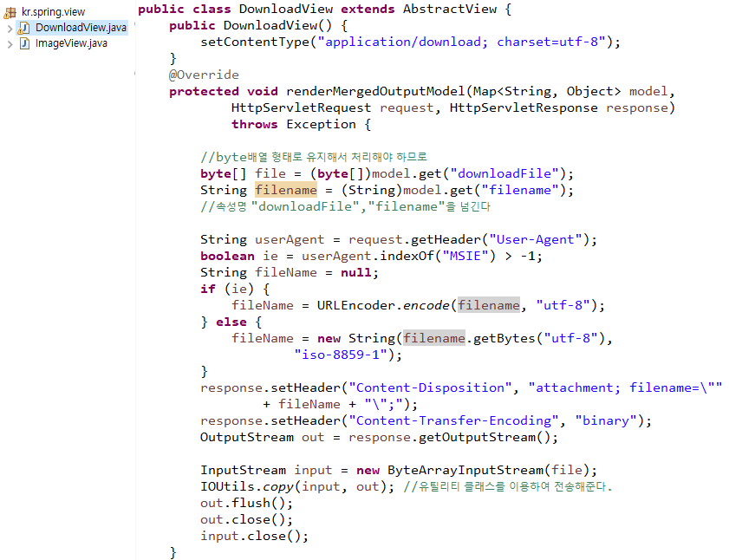Select the ImageView.java file icon
Image resolution: width=729 pixels, height=560 pixels.
tap(24, 43)
